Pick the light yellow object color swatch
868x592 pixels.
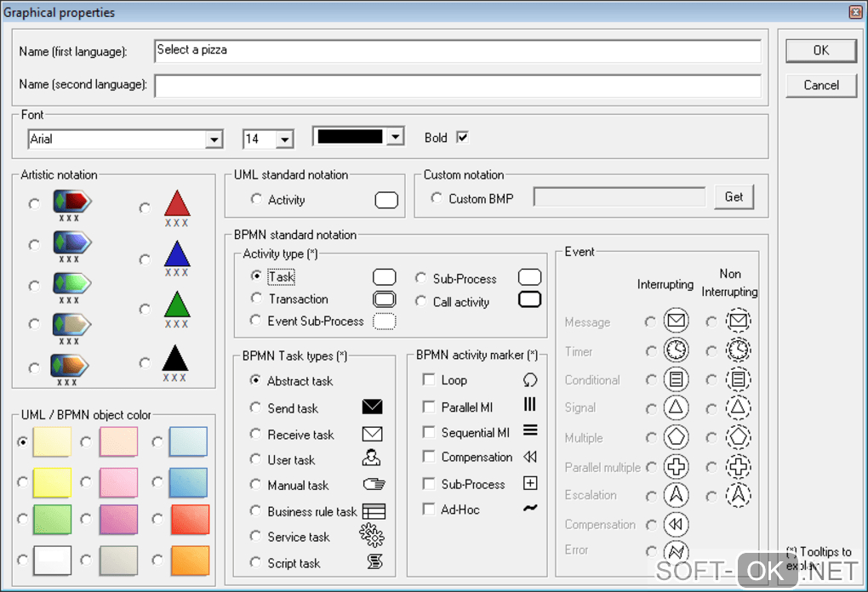(x=52, y=441)
